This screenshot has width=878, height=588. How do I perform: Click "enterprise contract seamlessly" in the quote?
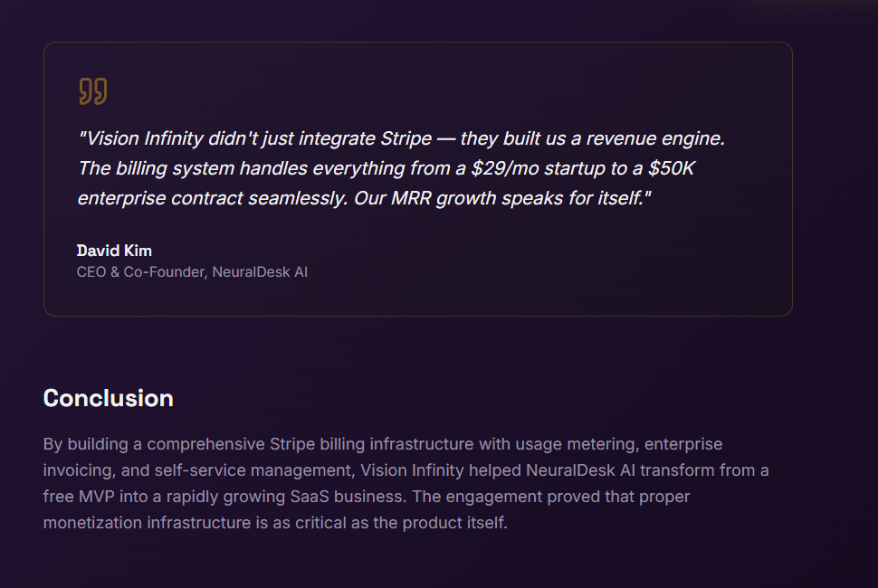[209, 198]
